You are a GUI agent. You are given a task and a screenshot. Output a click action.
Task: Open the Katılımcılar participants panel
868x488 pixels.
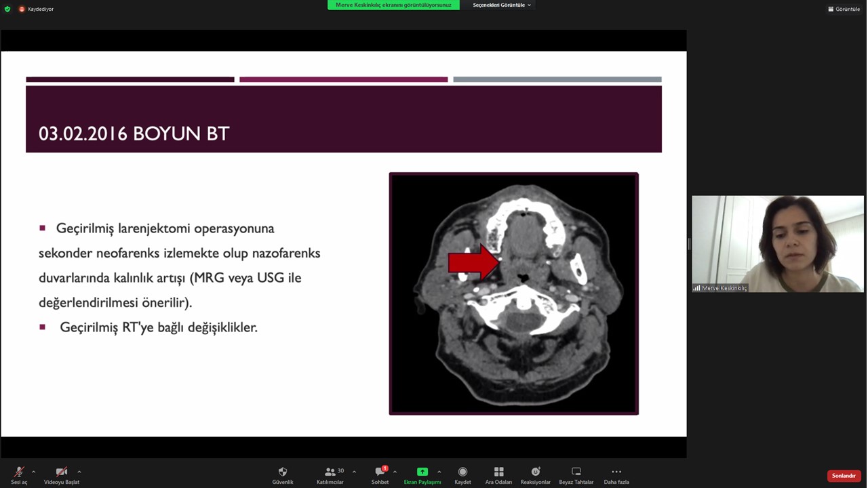(x=330, y=474)
